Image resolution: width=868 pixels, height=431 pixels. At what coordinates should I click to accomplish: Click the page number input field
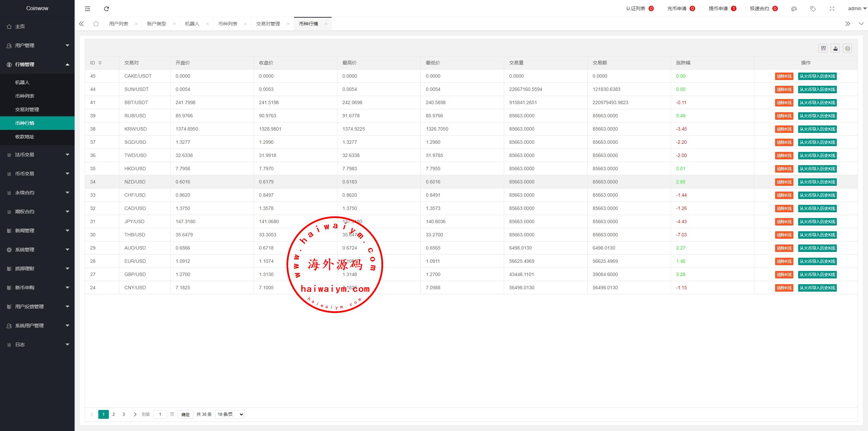[x=160, y=414]
